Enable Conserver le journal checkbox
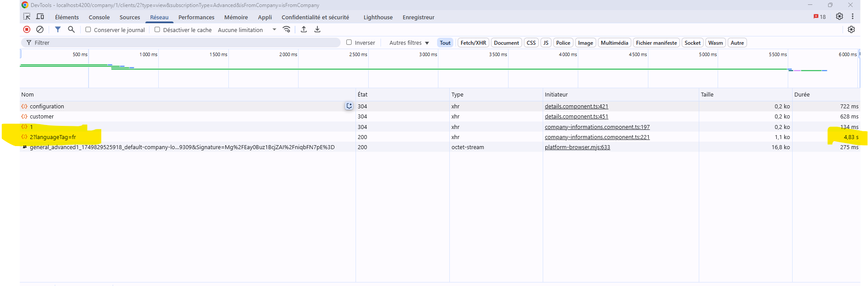 (x=88, y=29)
